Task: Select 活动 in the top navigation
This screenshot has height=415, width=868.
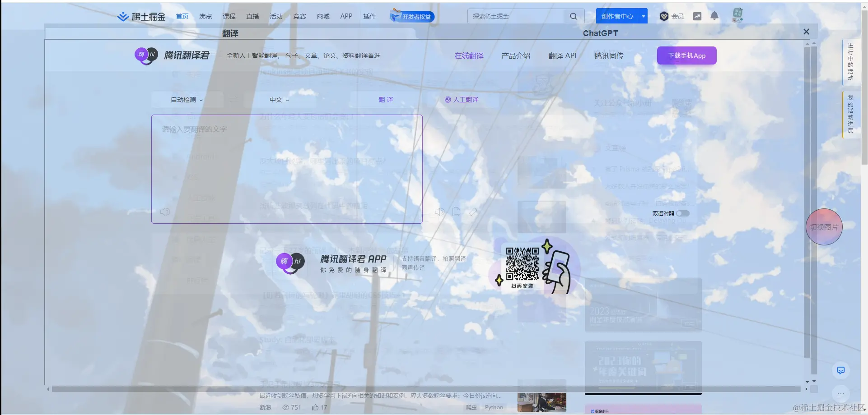Action: (x=276, y=16)
